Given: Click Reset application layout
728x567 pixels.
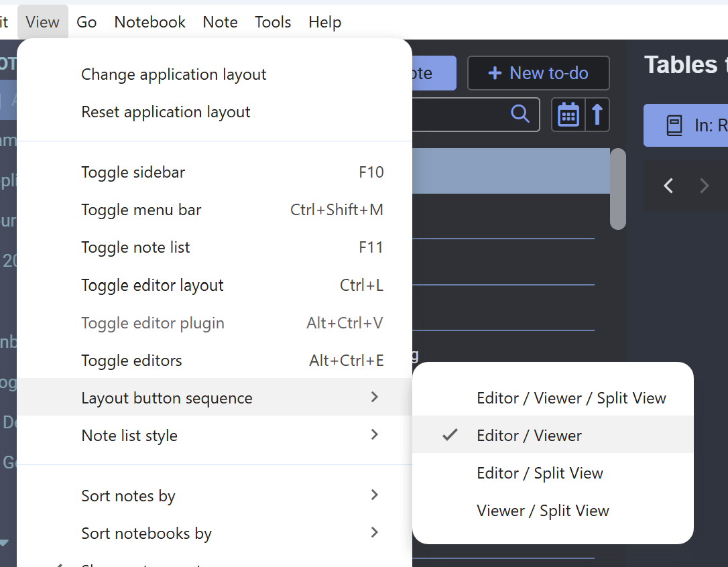Looking at the screenshot, I should (x=166, y=112).
